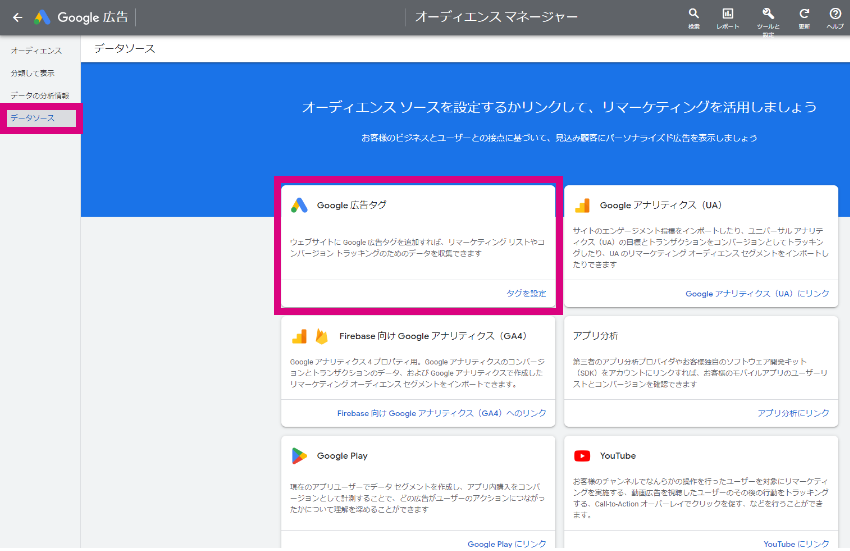Click the オーディエンス マネージャー header title
850x551 pixels.
[x=496, y=17]
